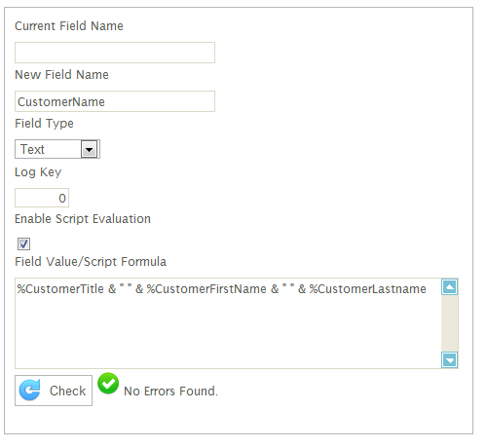
Task: Click the formula box scrollbar track
Action: 450,323
